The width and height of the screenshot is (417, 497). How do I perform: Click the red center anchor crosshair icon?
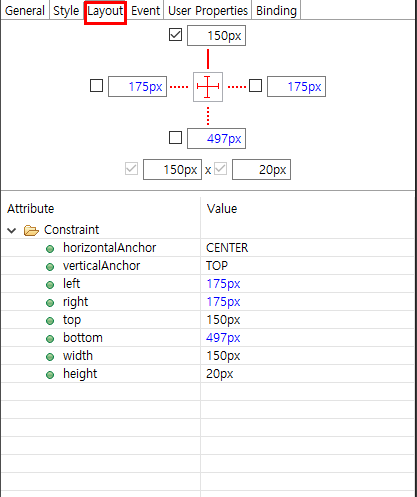[x=208, y=87]
